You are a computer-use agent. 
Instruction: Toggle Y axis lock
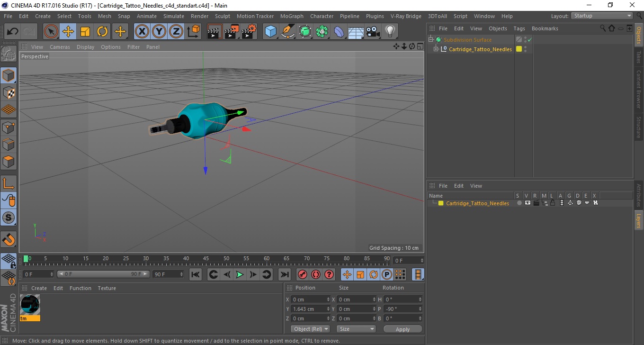[159, 32]
